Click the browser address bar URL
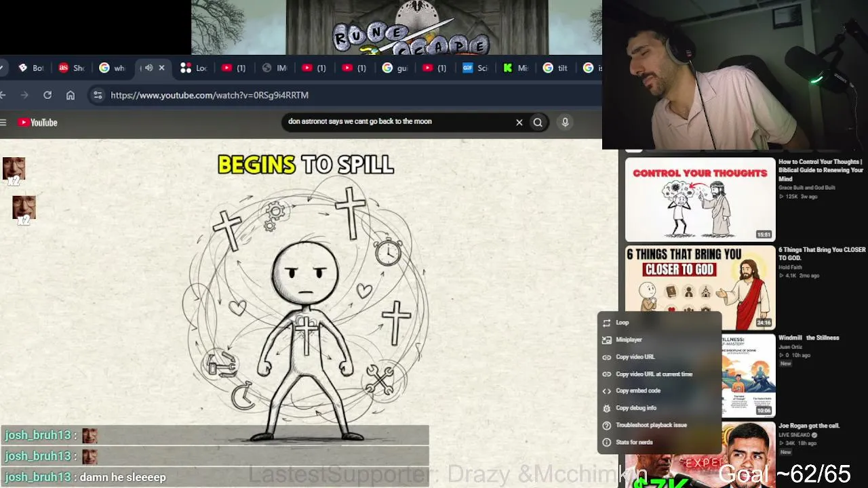Screen dimensions: 868x488 pos(210,96)
